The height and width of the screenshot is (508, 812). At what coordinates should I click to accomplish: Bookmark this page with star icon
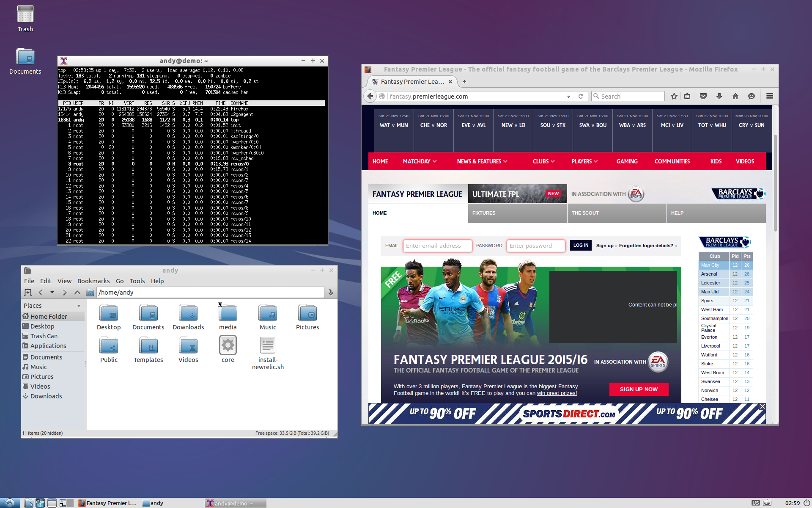point(674,96)
